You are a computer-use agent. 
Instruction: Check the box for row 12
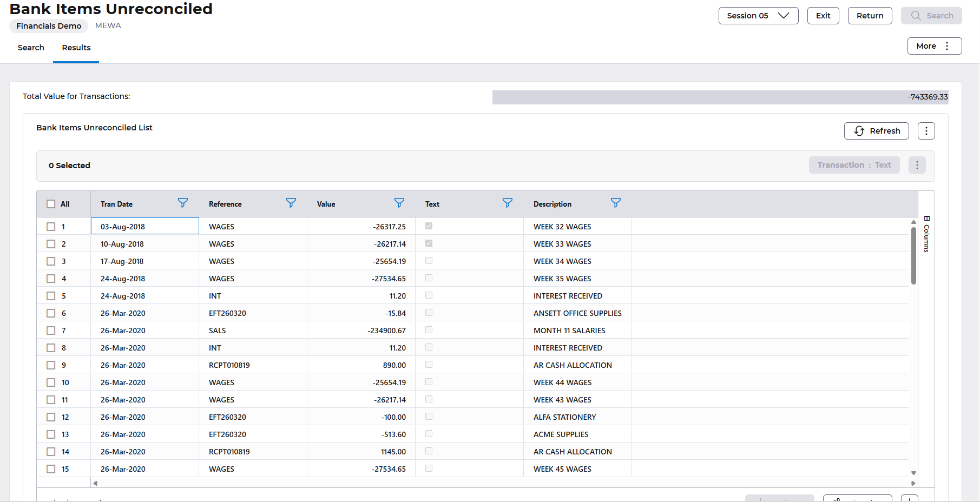pos(51,417)
